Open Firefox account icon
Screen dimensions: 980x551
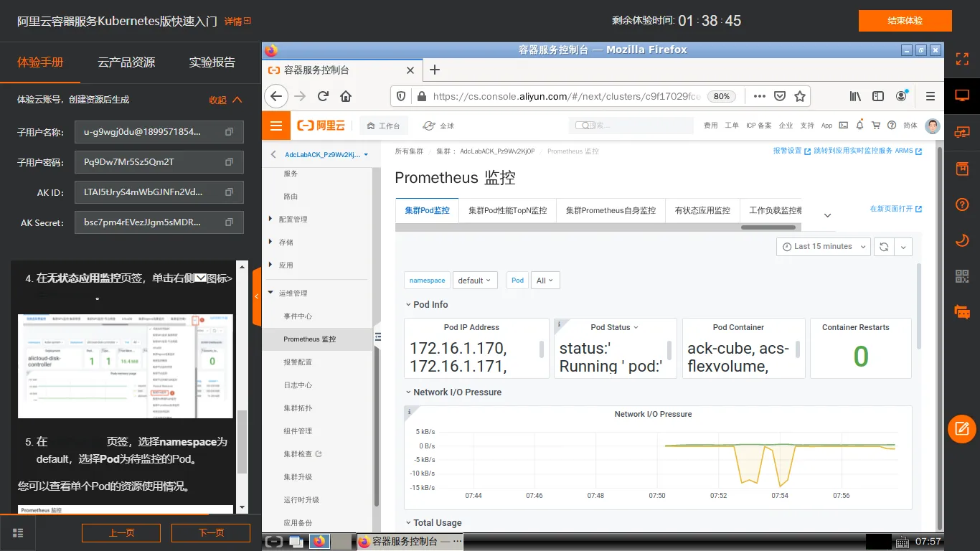click(902, 96)
